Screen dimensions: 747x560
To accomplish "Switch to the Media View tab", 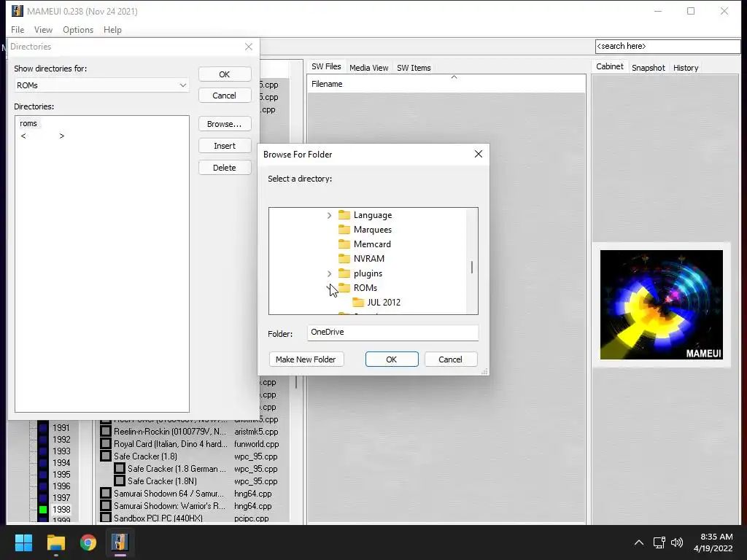I will tap(368, 68).
